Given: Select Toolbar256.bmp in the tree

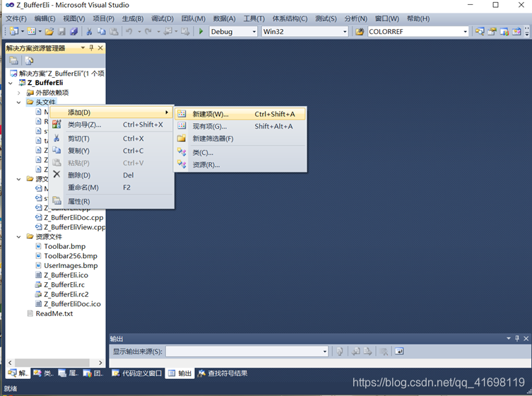Looking at the screenshot, I should tap(70, 256).
